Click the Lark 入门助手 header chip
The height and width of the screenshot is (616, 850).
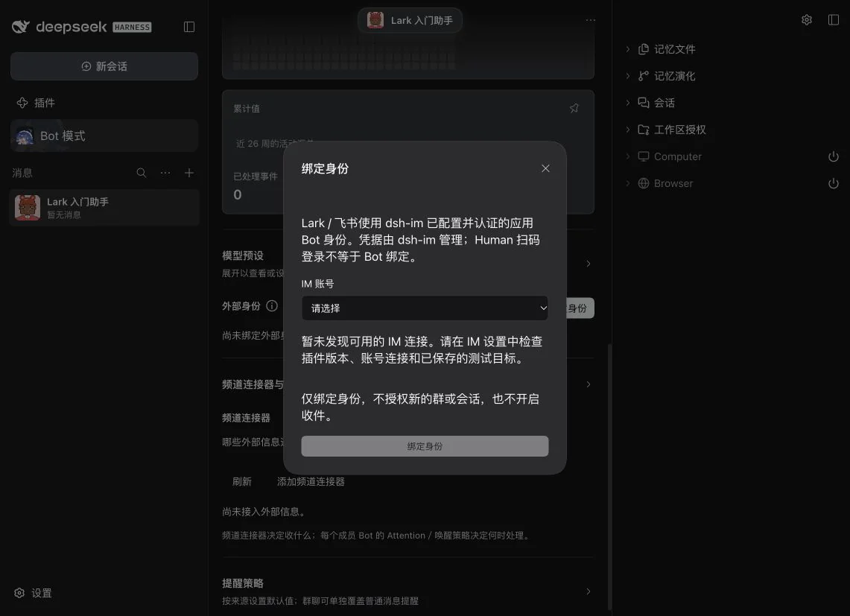tap(410, 20)
